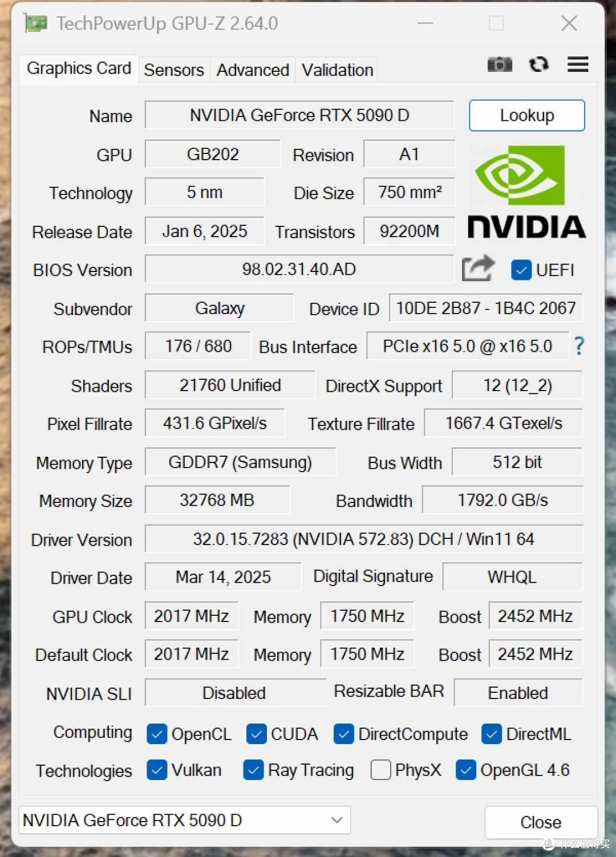The image size is (616, 857).
Task: Close the window with the X button
Action: 569,23
